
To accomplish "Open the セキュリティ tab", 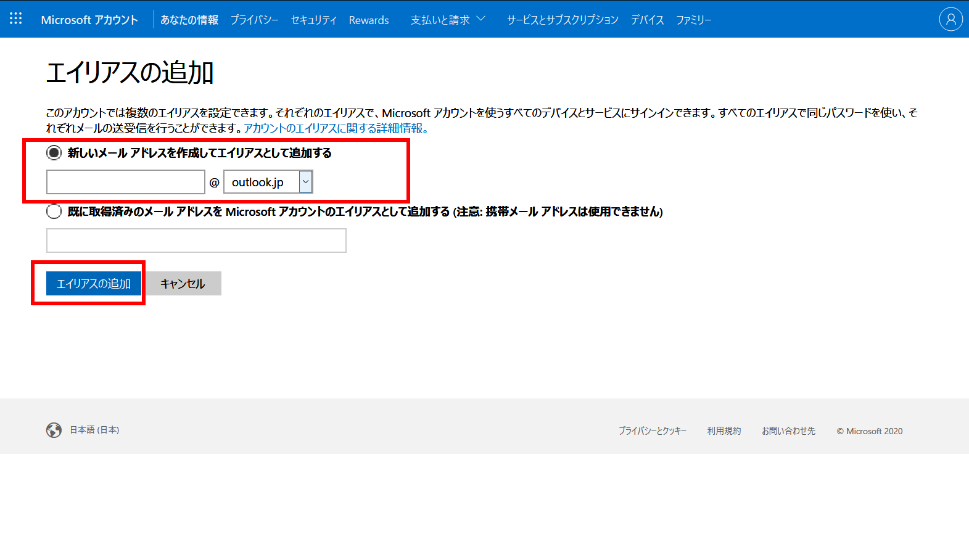I will click(313, 20).
